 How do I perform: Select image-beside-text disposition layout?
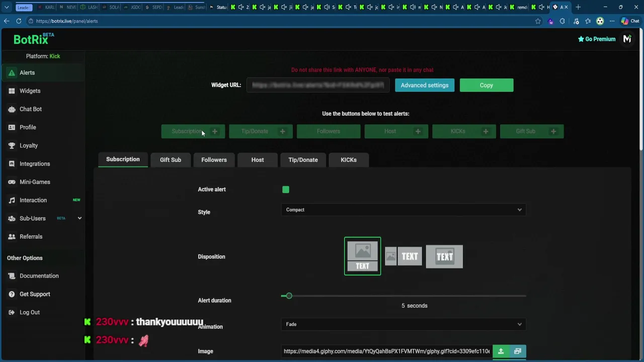click(404, 256)
